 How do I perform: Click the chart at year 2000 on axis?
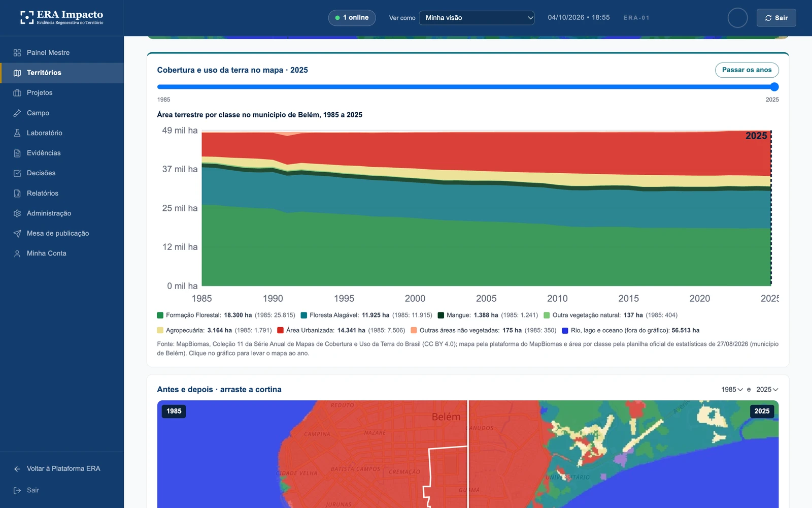(415, 299)
